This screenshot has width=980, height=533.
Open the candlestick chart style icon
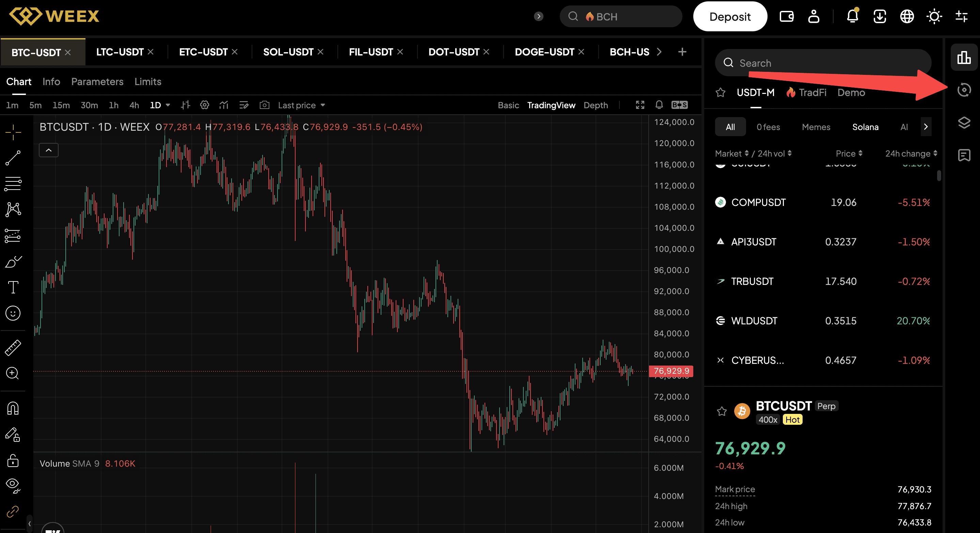[x=185, y=105]
